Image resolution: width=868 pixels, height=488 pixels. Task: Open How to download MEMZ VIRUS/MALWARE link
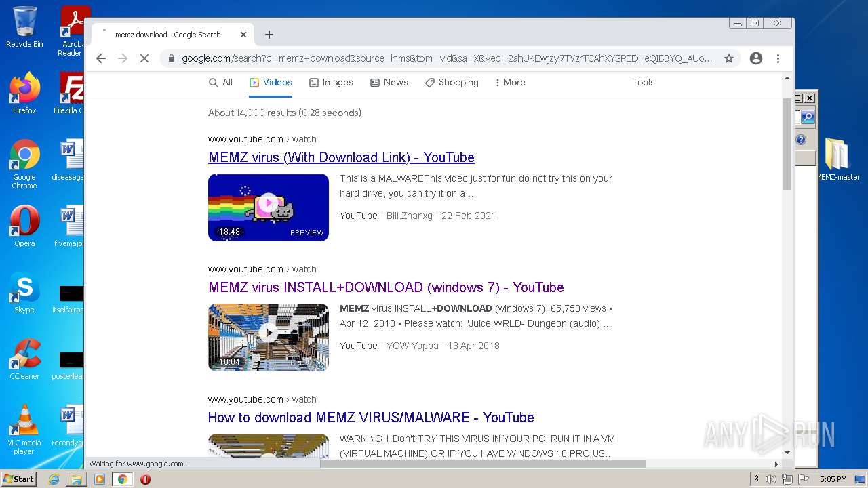pyautogui.click(x=371, y=418)
